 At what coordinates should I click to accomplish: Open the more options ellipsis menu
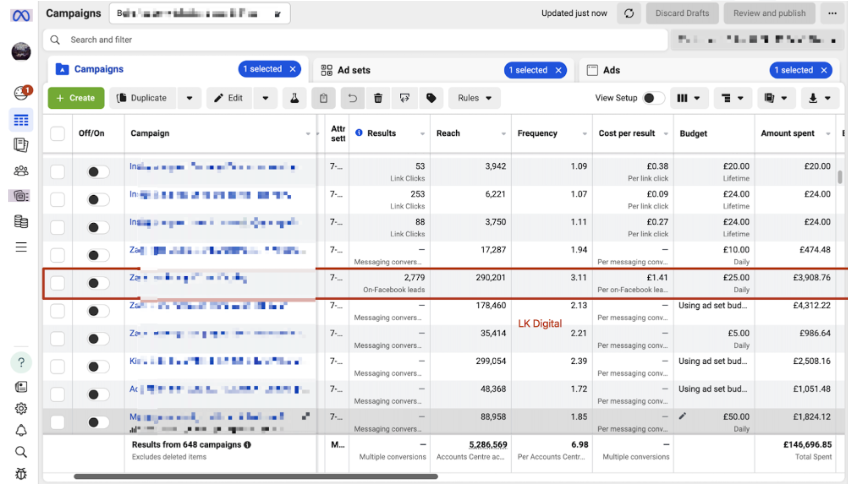coord(832,14)
